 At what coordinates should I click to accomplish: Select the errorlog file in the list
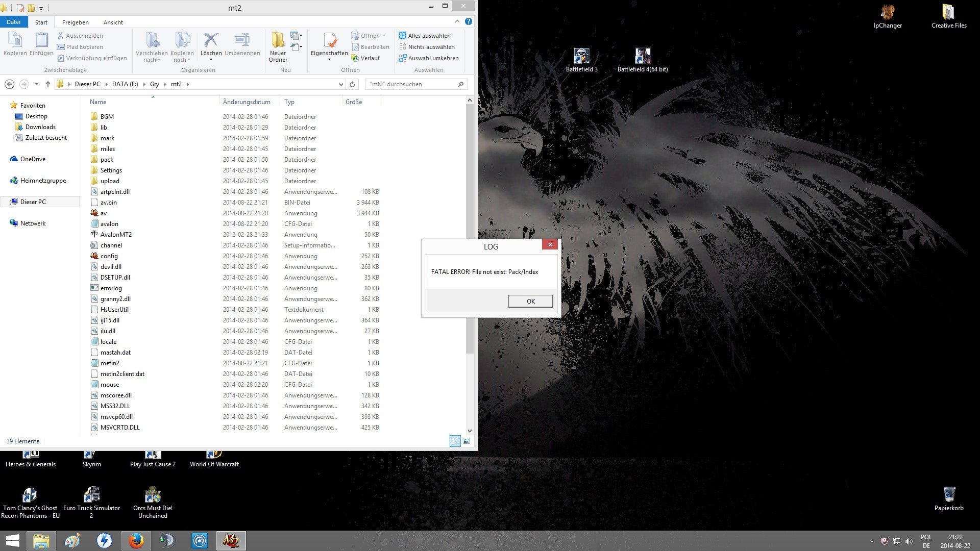[x=111, y=288]
